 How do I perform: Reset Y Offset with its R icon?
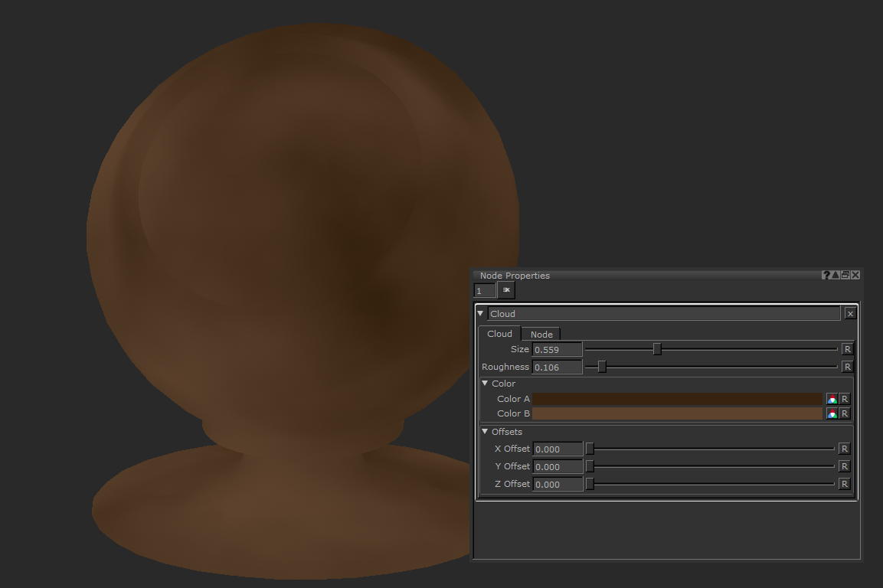point(845,466)
